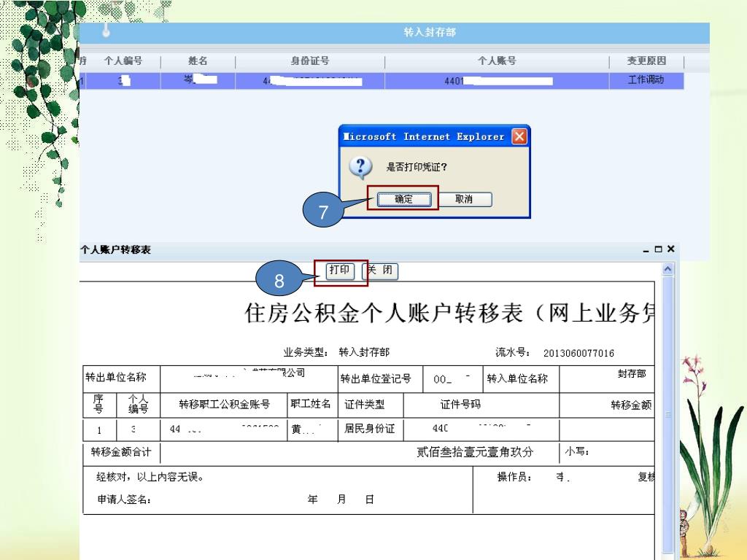The height and width of the screenshot is (560, 747).
Task: Click the vertical scrollbar thumb of the form
Action: pos(668,414)
